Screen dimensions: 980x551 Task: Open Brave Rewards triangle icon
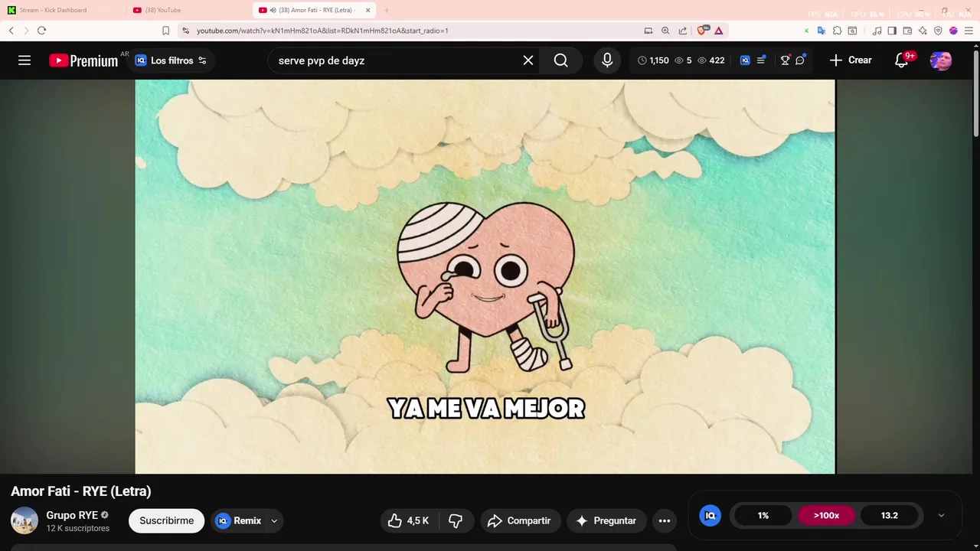click(718, 31)
